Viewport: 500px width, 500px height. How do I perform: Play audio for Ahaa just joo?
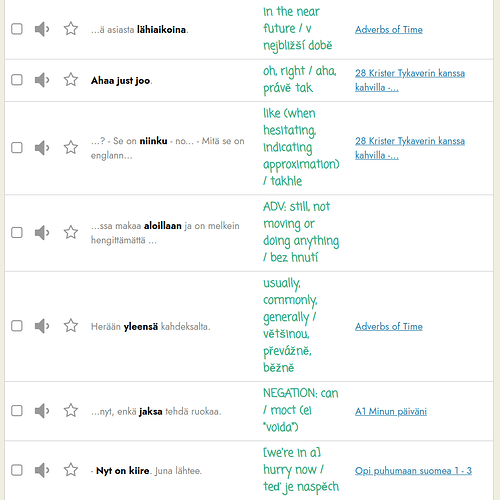[42, 80]
